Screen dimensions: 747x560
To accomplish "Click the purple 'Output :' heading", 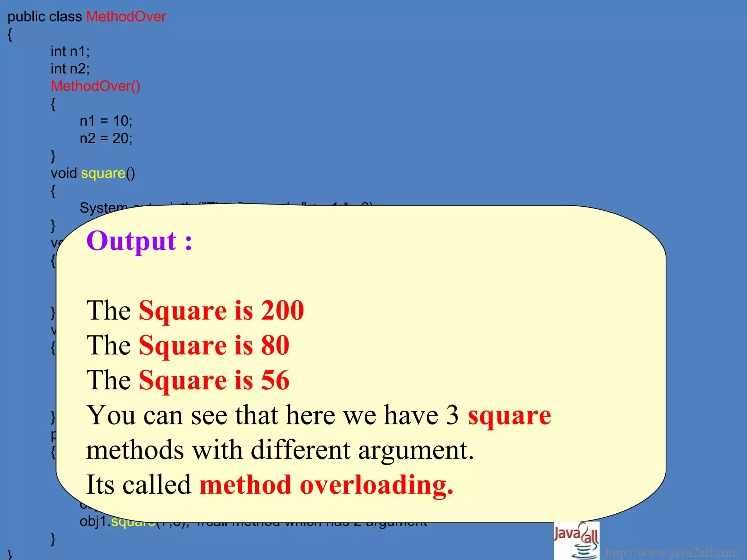I will [139, 241].
